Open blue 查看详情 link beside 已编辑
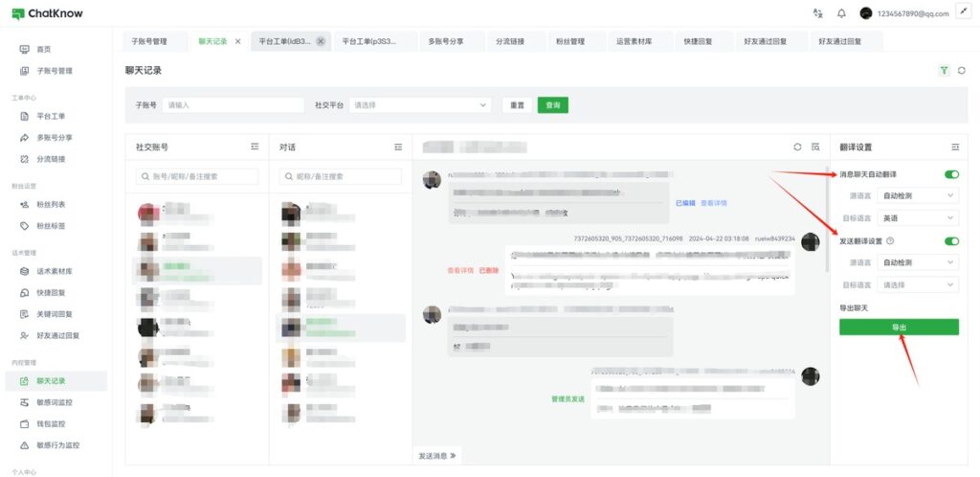This screenshot has height=477, width=980. (714, 203)
